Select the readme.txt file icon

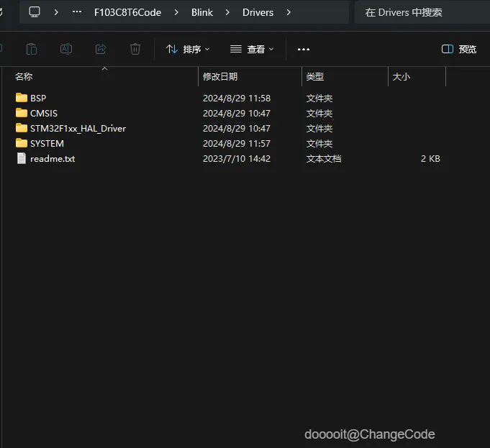(22, 158)
